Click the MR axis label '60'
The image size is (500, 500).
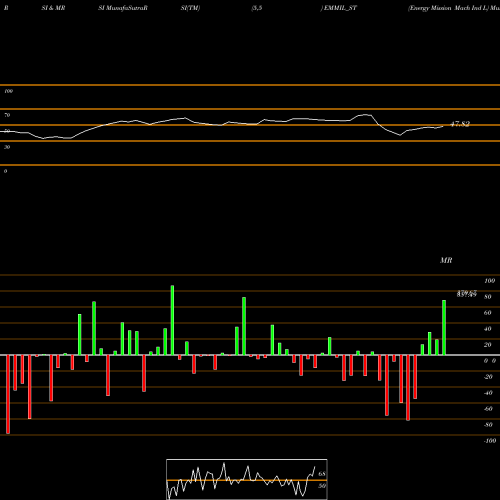(x=488, y=313)
